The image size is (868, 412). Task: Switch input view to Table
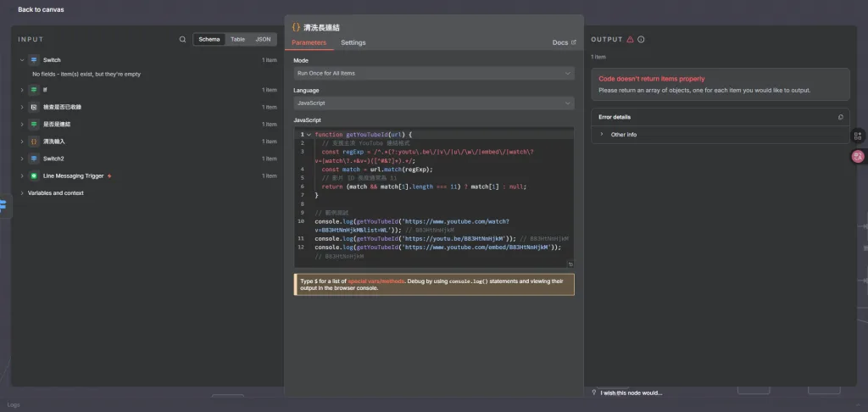237,39
